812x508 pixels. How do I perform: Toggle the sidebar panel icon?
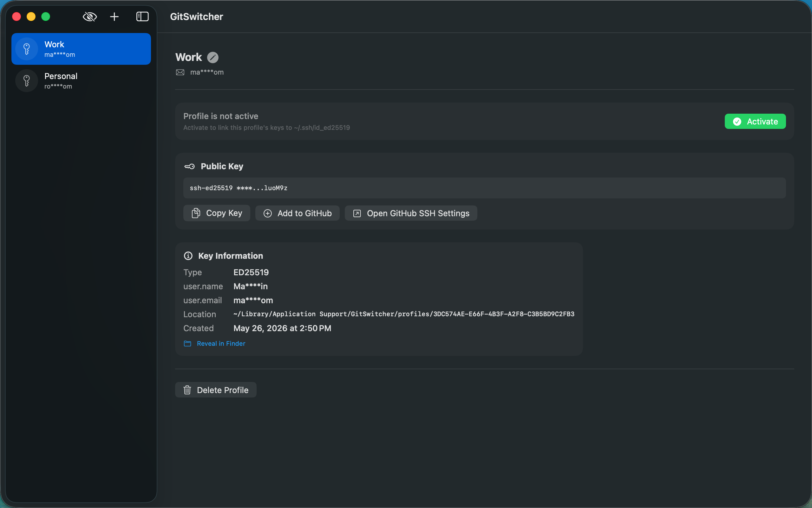coord(142,17)
